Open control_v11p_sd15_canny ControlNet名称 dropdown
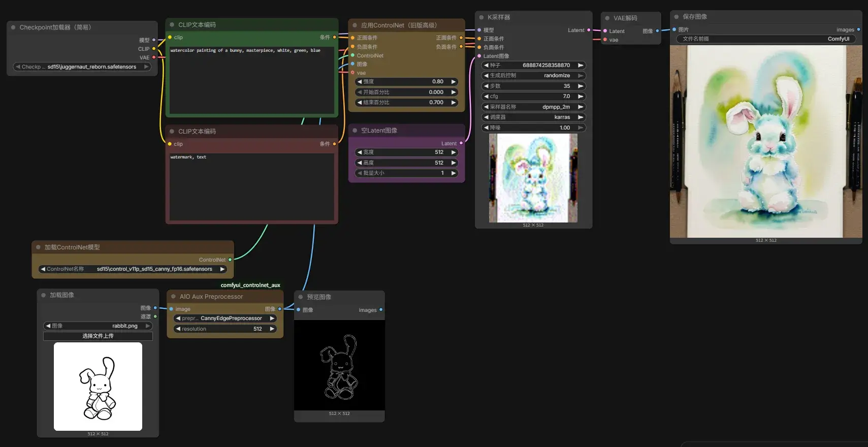This screenshot has height=447, width=868. click(x=133, y=269)
